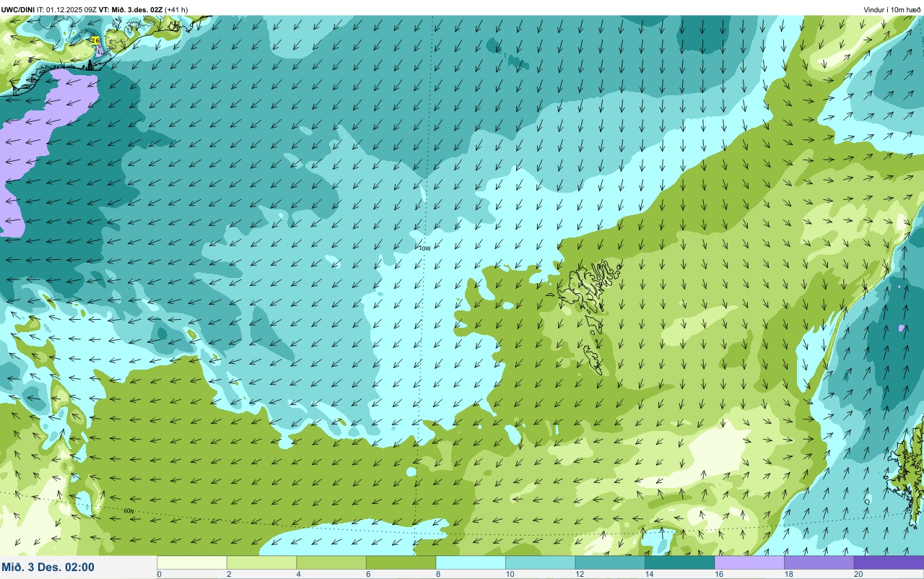Image resolution: width=924 pixels, height=579 pixels.
Task: Select the 16–18 m/s lavender legend swatch
Action: coord(749,562)
